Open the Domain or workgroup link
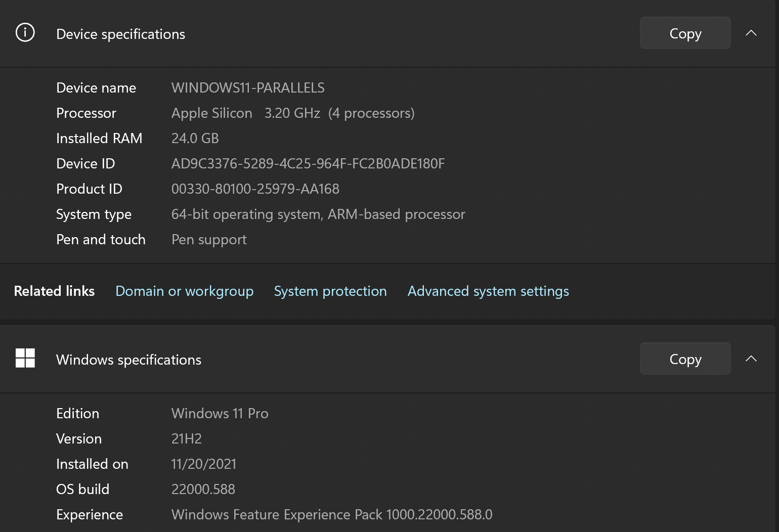 coord(184,291)
